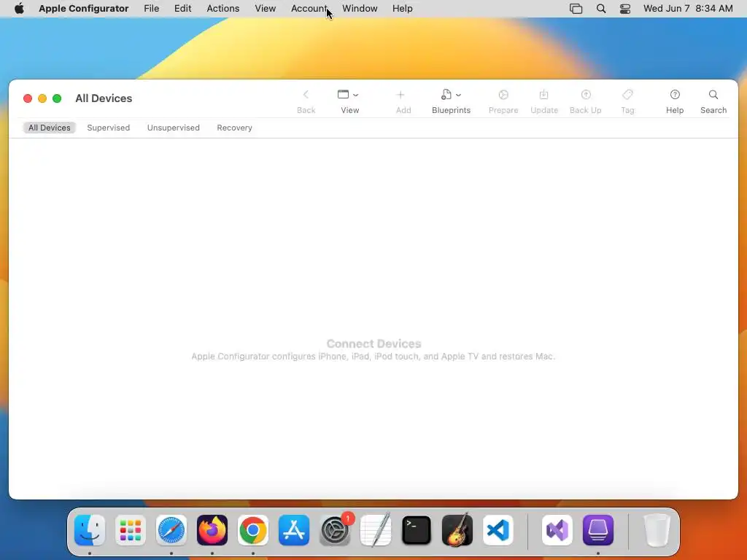Open the View menu in menu bar
Screen dimensions: 747x560
click(x=265, y=9)
